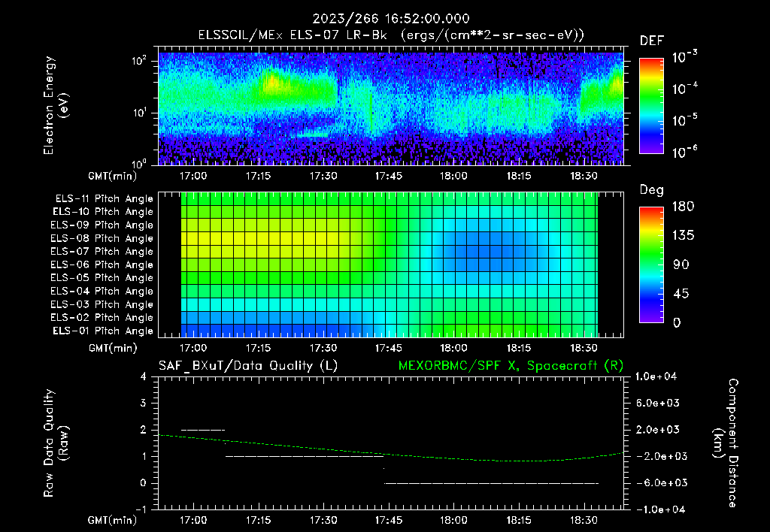Click the Raw Data Quality (Raw) axis label
This screenshot has height=532, width=770.
56,443
